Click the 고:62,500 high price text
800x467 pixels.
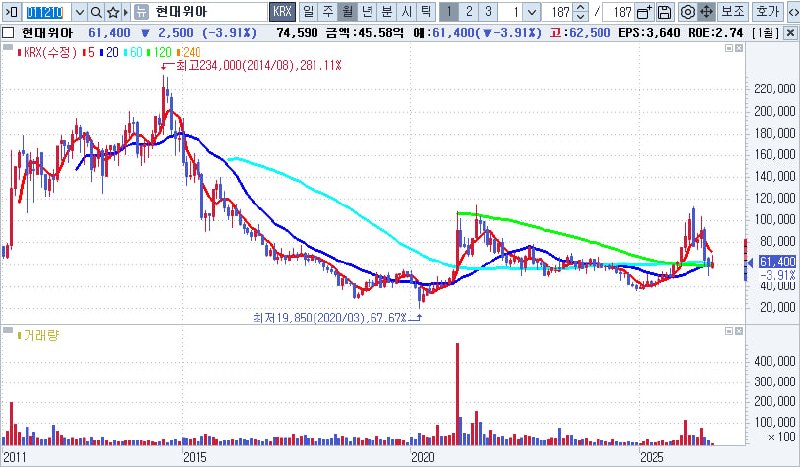(x=580, y=33)
